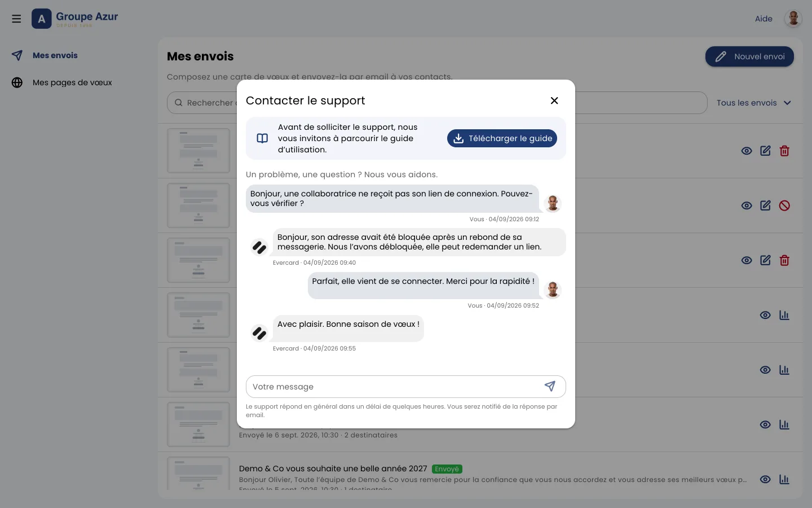Edit the third envoi with pencil icon

coord(765,260)
